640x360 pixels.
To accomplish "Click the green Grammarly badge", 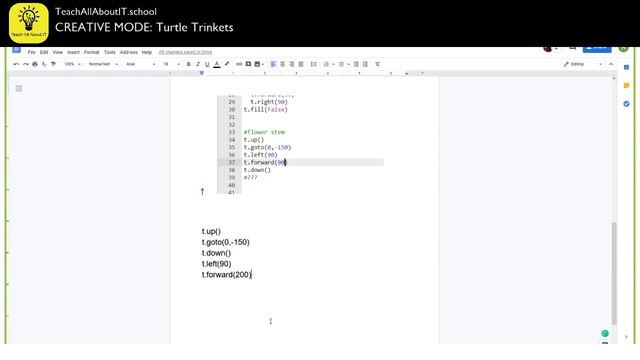I will click(x=605, y=333).
